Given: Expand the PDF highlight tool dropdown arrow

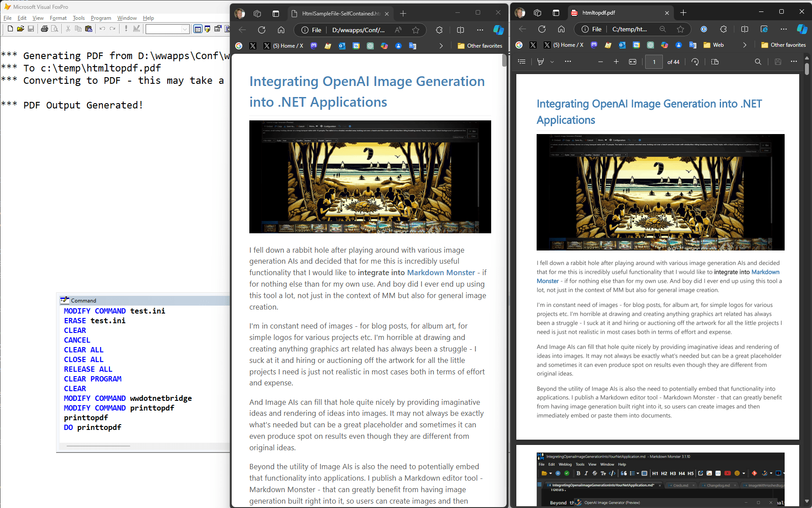Looking at the screenshot, I should (x=552, y=62).
